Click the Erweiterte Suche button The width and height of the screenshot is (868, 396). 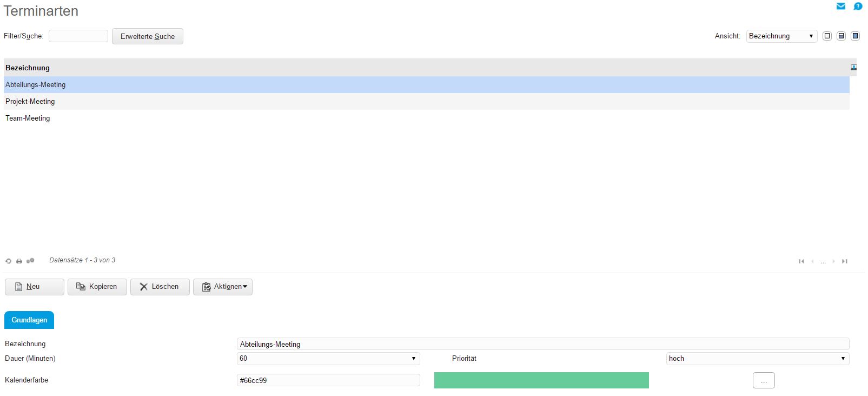click(x=148, y=36)
